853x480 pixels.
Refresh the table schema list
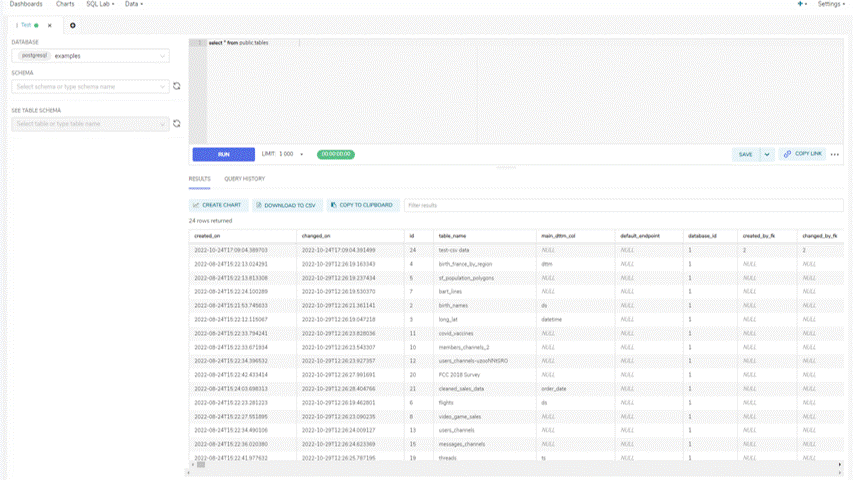point(177,124)
